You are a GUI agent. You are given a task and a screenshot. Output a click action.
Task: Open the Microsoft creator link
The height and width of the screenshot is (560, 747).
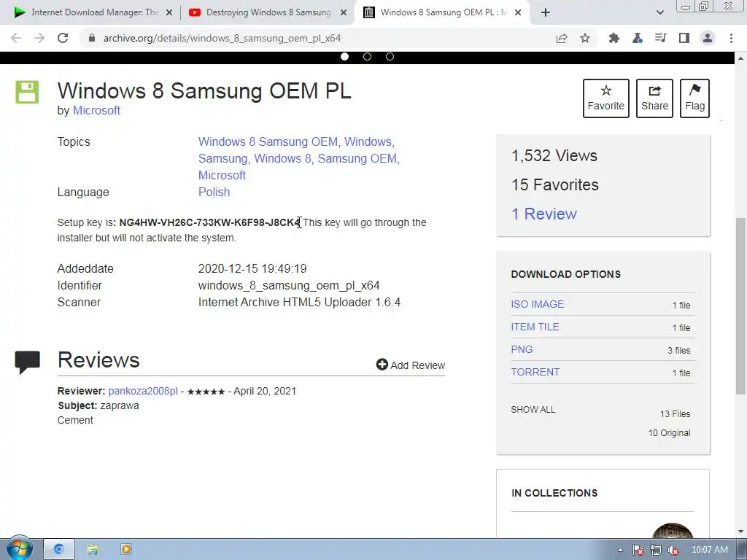tap(96, 111)
